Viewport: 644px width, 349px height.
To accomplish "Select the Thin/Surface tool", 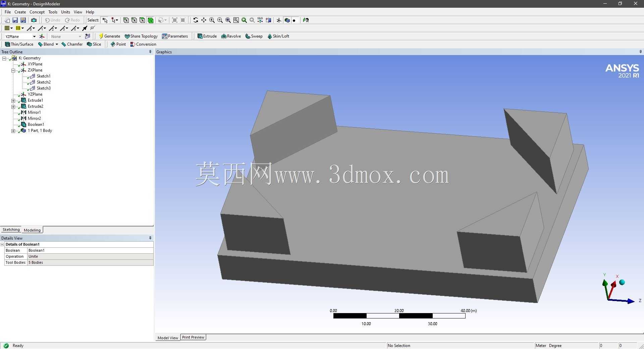I will tap(19, 44).
